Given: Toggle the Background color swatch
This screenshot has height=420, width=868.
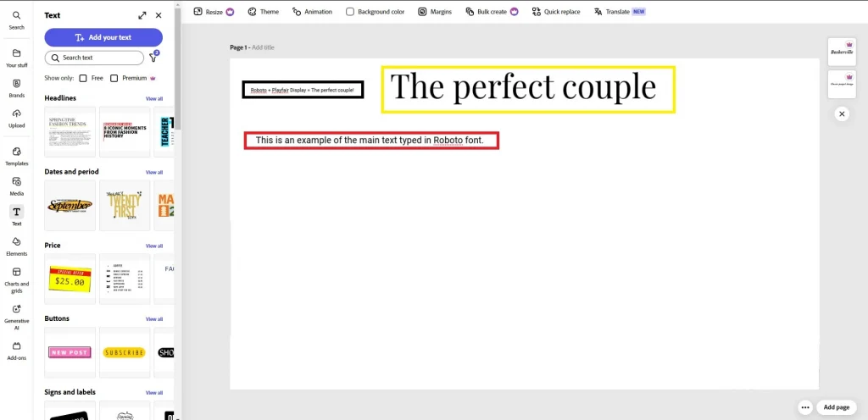Looking at the screenshot, I should click(x=350, y=12).
